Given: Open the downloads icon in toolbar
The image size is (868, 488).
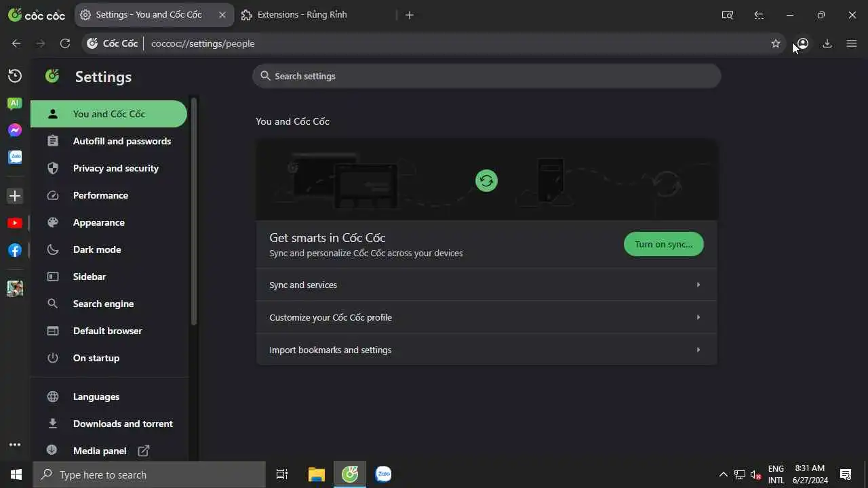Looking at the screenshot, I should pyautogui.click(x=827, y=43).
